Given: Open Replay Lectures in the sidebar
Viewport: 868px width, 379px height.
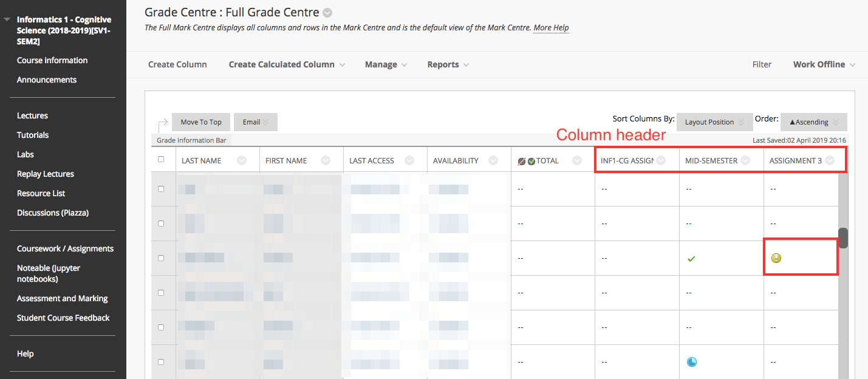Looking at the screenshot, I should click(x=46, y=174).
